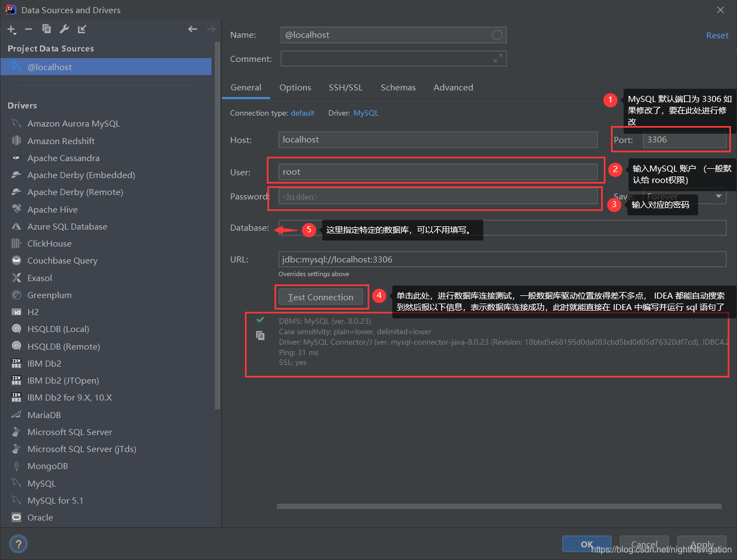Select Couchbase Query driver
737x560 pixels.
[x=62, y=260]
